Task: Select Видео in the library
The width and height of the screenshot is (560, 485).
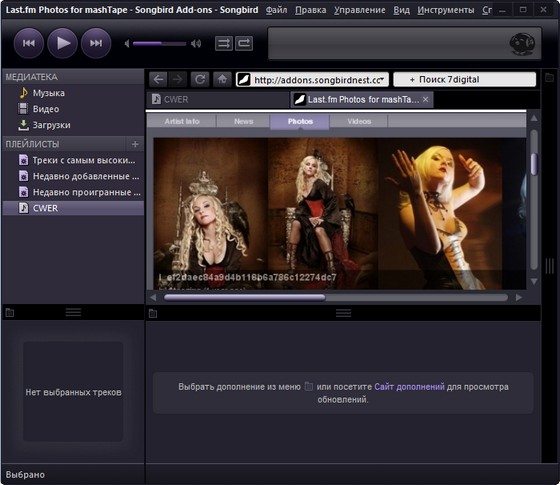Action: [73, 109]
